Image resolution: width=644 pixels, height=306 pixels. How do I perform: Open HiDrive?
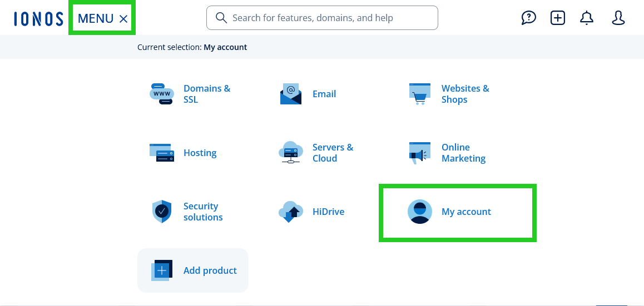328,212
